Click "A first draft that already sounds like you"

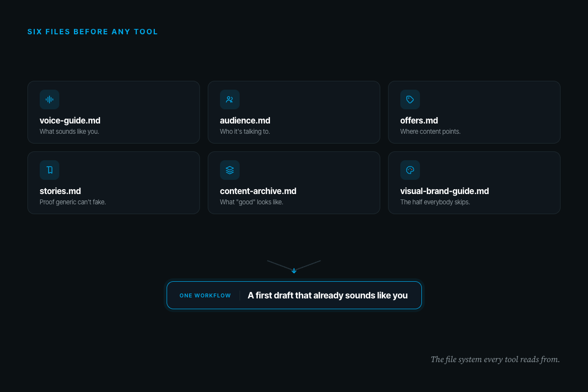[328, 295]
